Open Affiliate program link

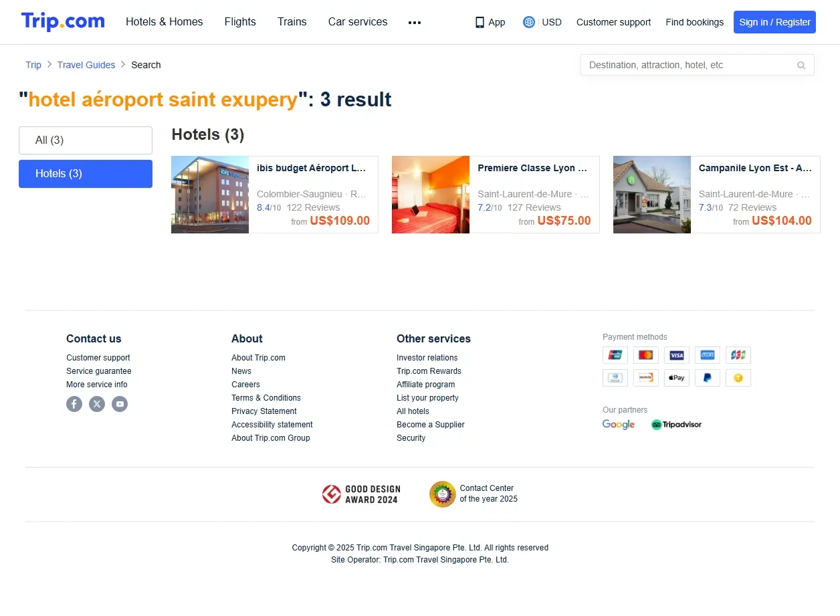pyautogui.click(x=426, y=385)
